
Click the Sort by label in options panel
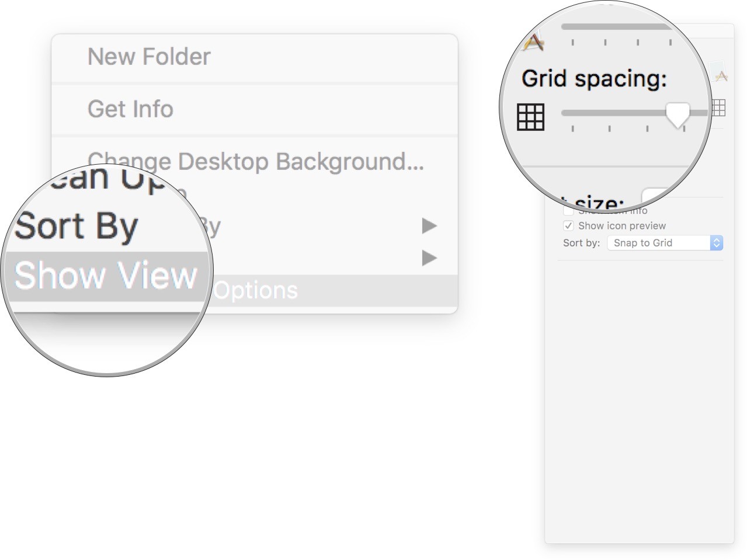coord(581,243)
